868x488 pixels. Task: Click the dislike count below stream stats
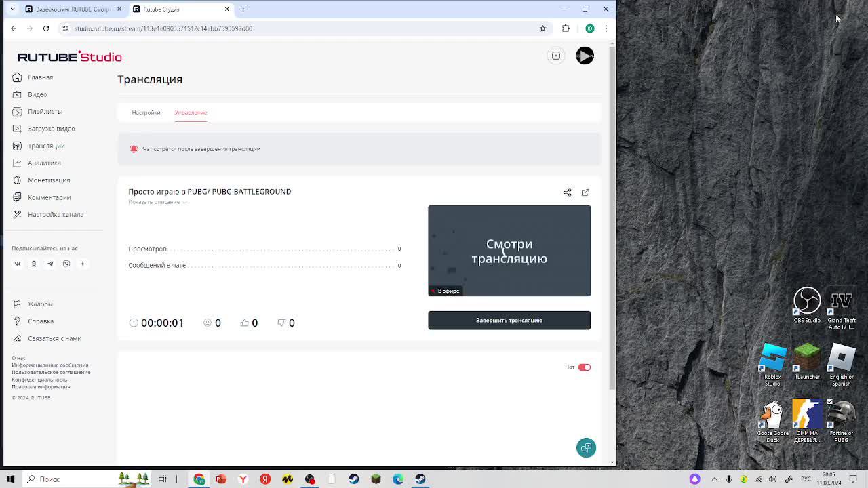286,323
